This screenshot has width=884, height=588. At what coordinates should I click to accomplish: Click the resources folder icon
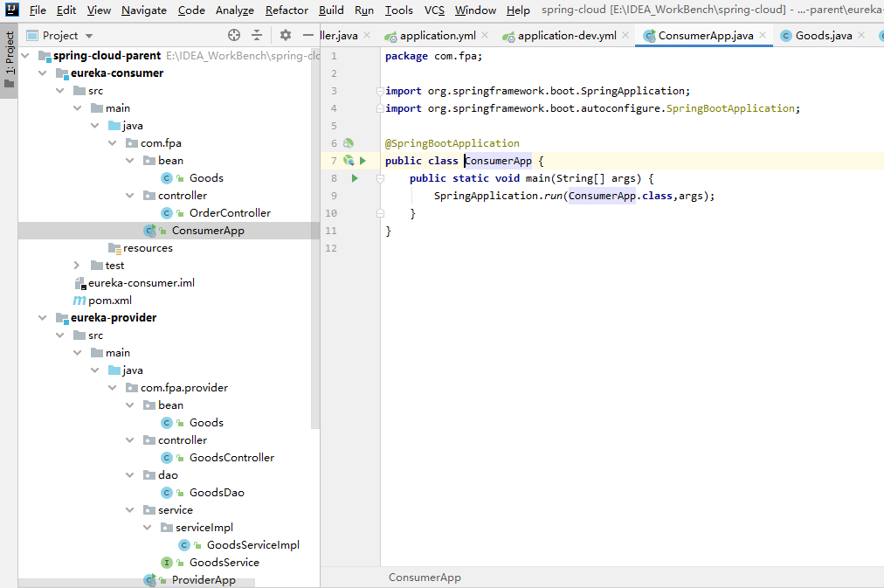[x=114, y=248]
